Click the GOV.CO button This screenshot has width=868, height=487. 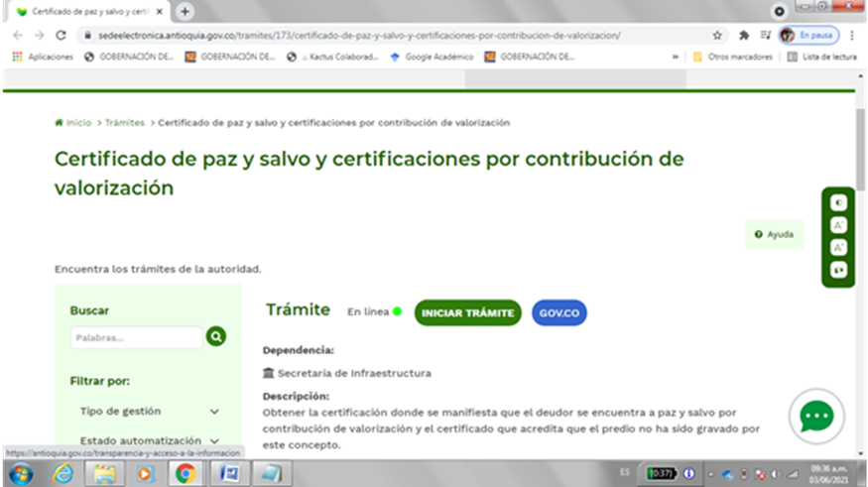click(x=559, y=312)
